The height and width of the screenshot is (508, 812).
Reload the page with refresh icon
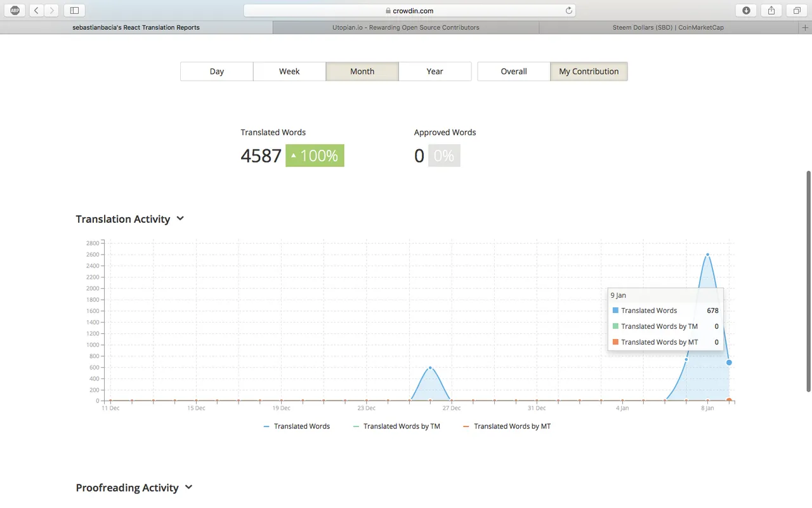[x=569, y=10]
